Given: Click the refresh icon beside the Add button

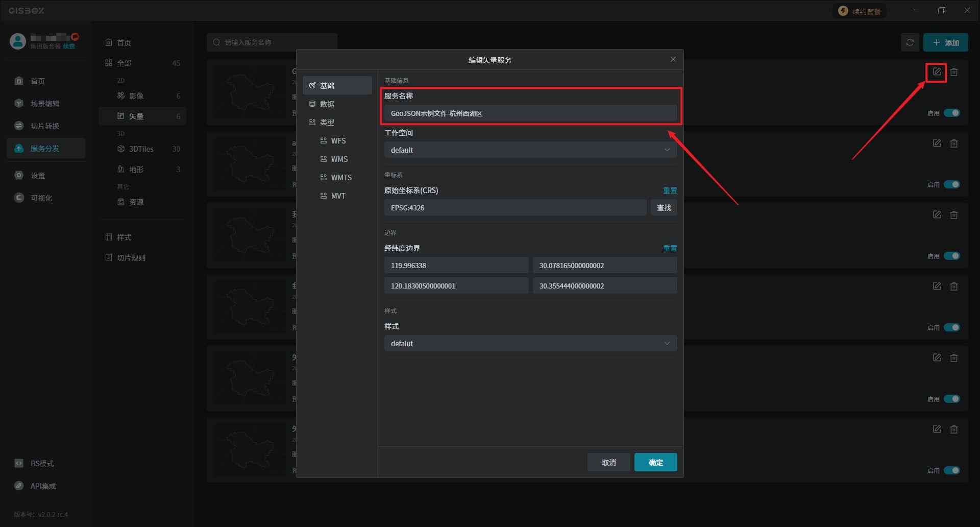Looking at the screenshot, I should pos(910,43).
